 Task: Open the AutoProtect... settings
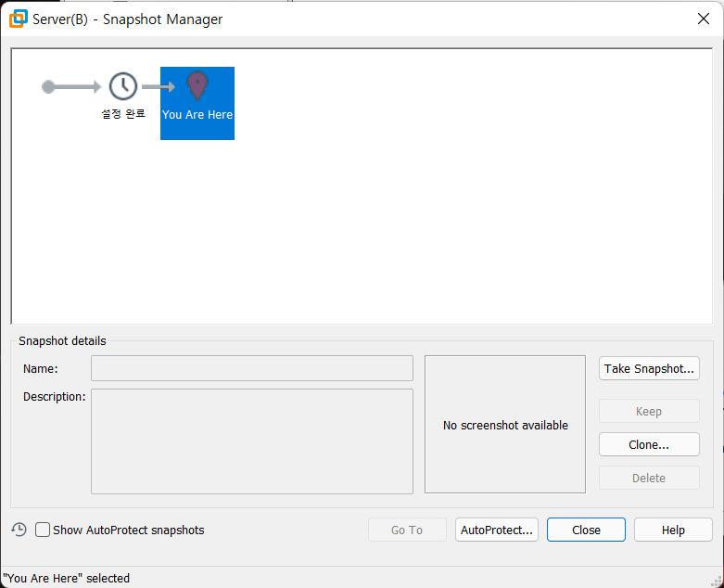coord(496,530)
